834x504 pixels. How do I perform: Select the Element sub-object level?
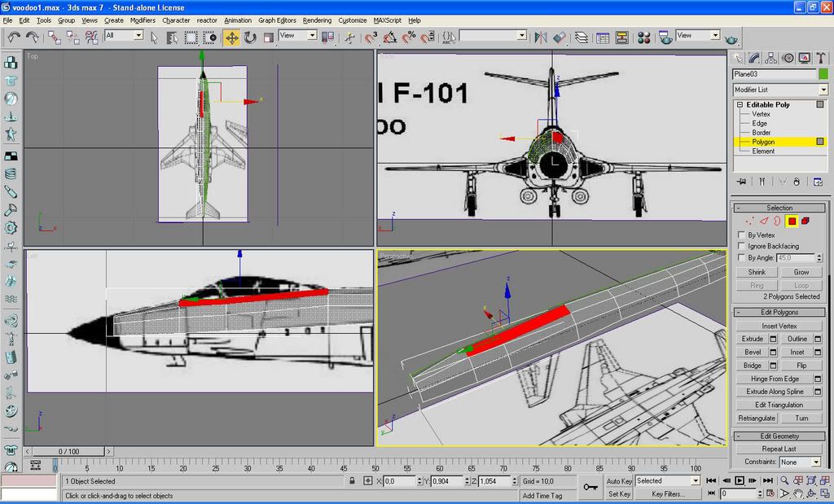[763, 151]
